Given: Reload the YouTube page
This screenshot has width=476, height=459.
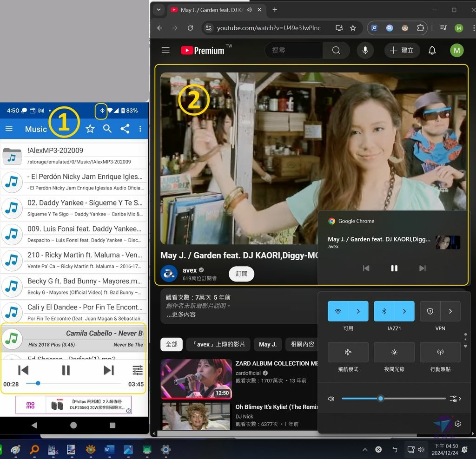Looking at the screenshot, I should coord(190,28).
